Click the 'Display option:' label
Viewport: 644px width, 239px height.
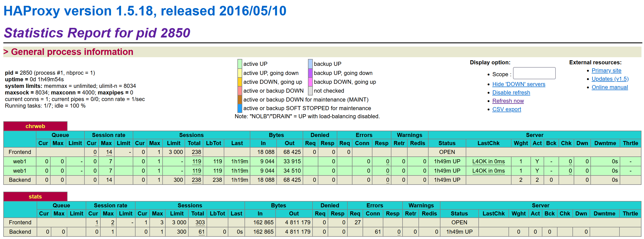(490, 63)
